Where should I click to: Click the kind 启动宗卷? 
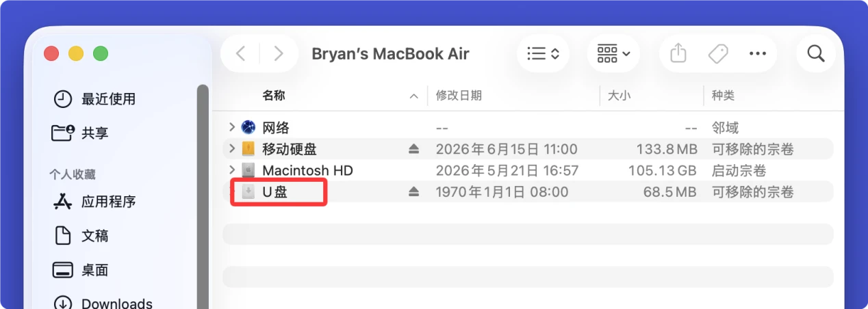pos(739,170)
